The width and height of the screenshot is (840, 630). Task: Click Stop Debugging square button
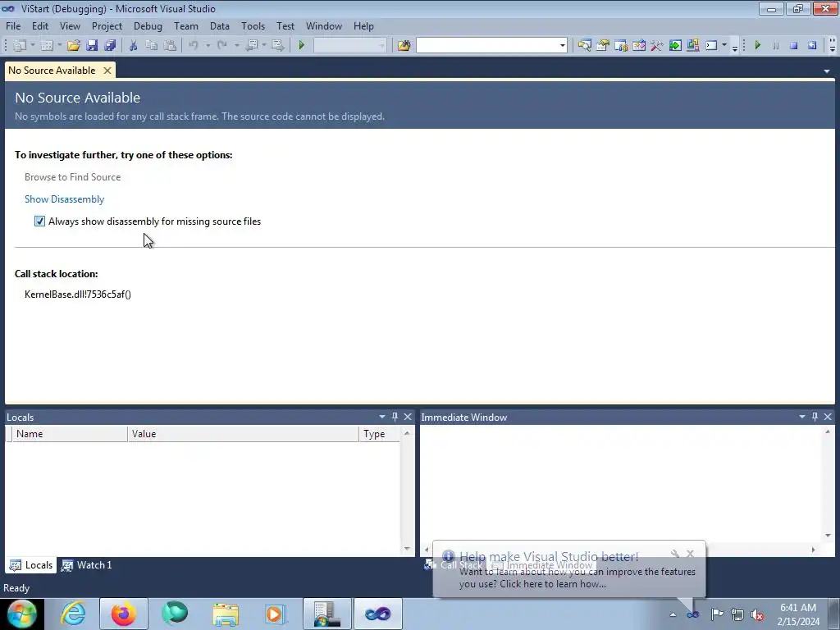(794, 46)
